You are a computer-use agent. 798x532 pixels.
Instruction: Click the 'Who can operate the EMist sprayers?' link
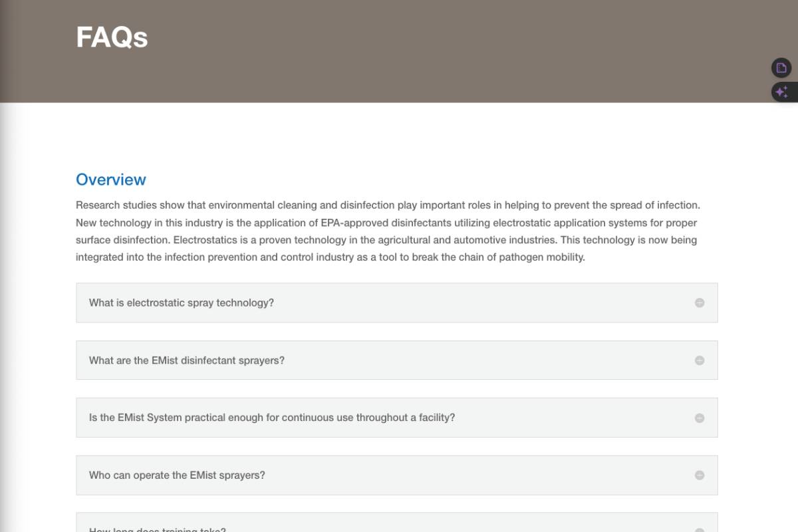click(177, 475)
